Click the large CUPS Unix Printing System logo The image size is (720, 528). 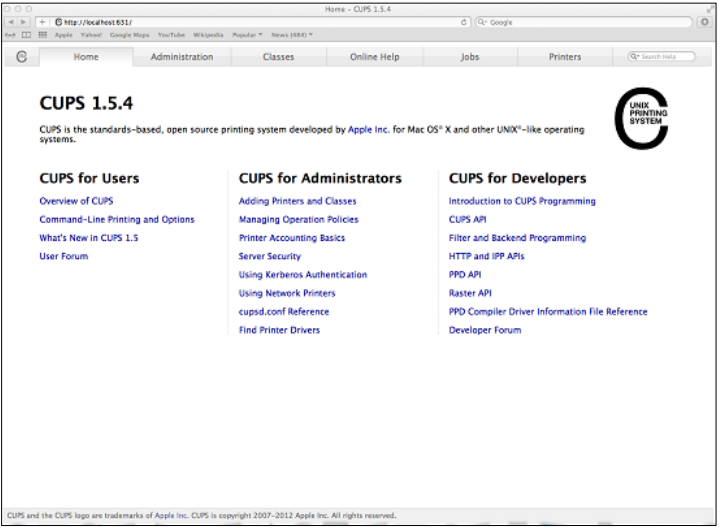pyautogui.click(x=640, y=118)
